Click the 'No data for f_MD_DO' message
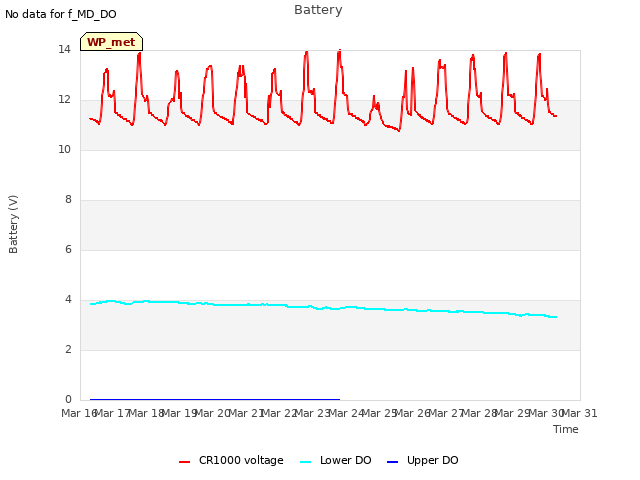This screenshot has height=480, width=640. click(61, 14)
